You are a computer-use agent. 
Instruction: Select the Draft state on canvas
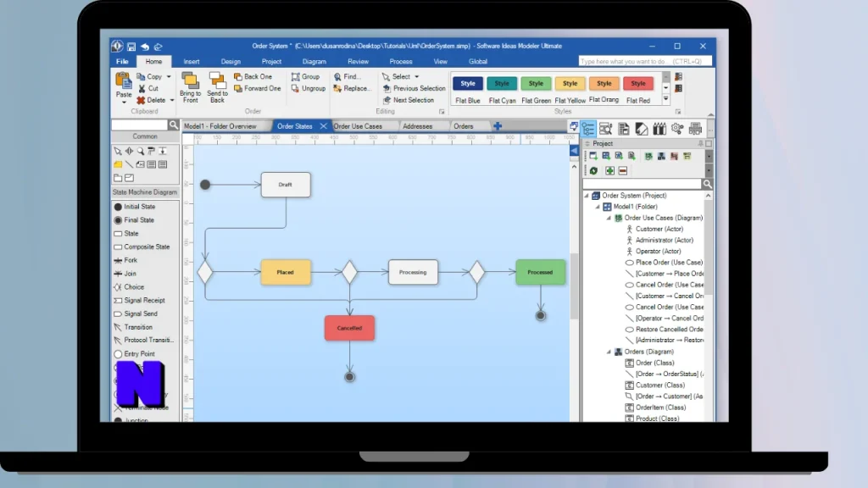click(286, 185)
